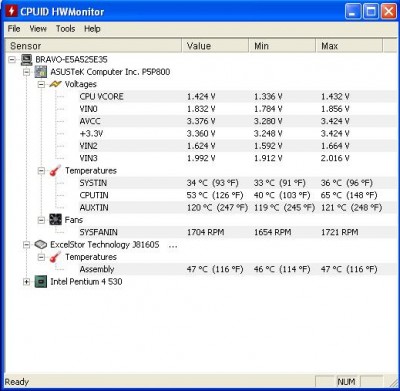Collapse the BRAVO-E5A525E35 root node
The image size is (400, 391).
pyautogui.click(x=12, y=60)
